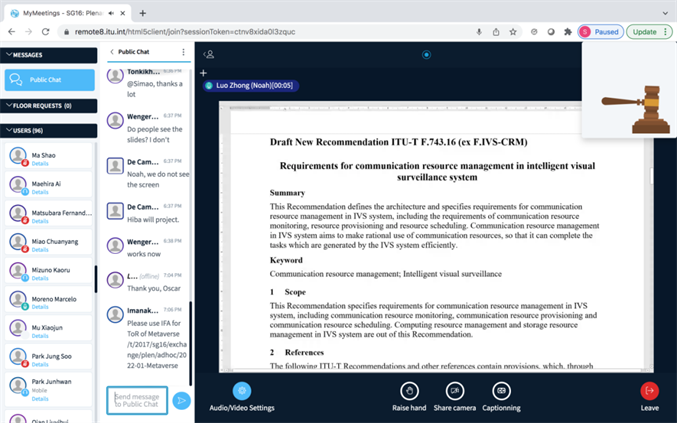Click the Share camera icon

[x=455, y=391]
